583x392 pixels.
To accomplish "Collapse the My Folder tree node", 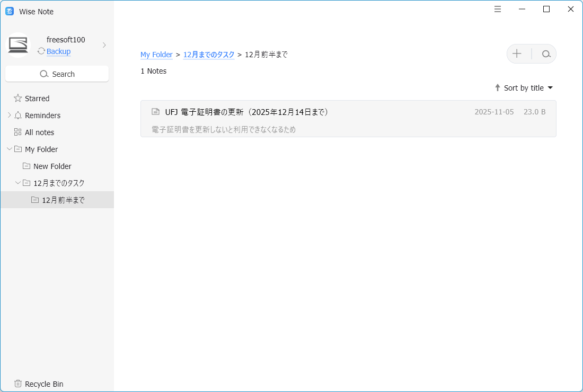I will coord(9,149).
